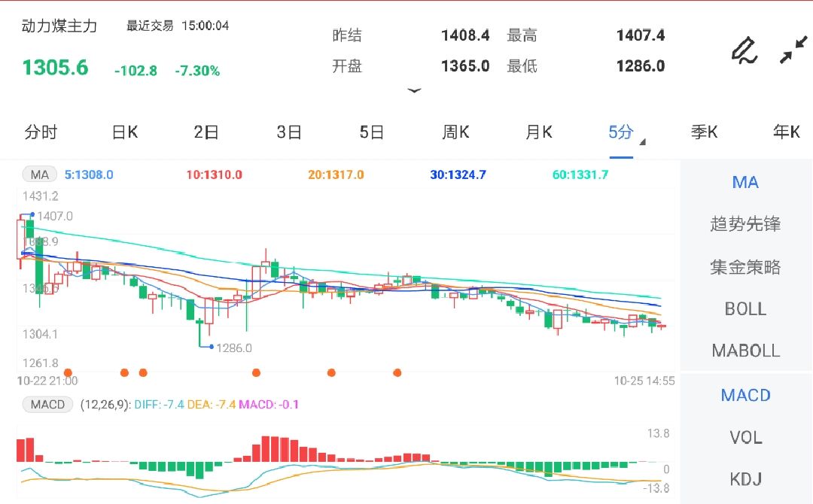
Task: Click the last orange event dot on the chart
Action: click(x=397, y=372)
